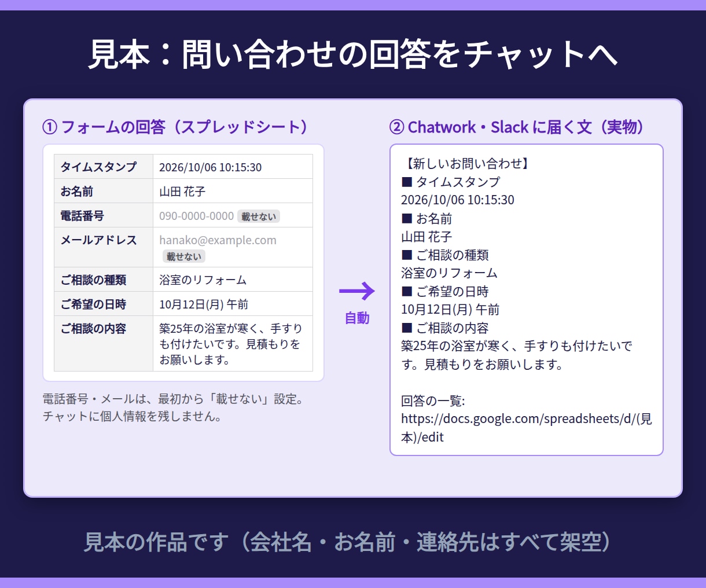Open the docs.google.com spreadsheets link
The width and height of the screenshot is (706, 588).
pos(527,428)
